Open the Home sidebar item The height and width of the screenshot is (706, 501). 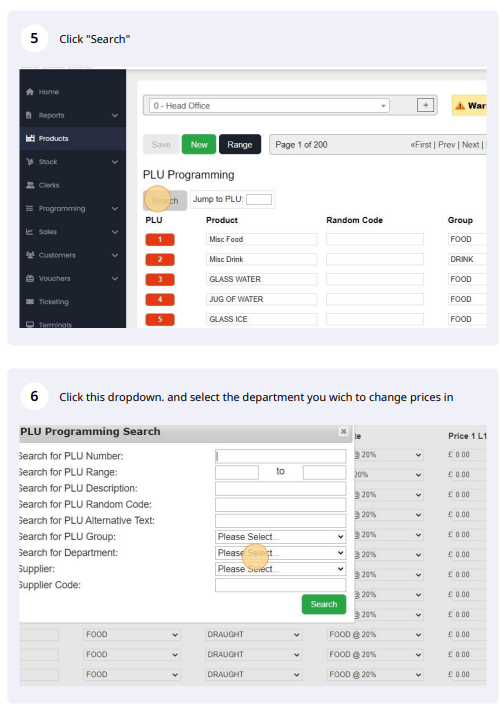(43, 92)
